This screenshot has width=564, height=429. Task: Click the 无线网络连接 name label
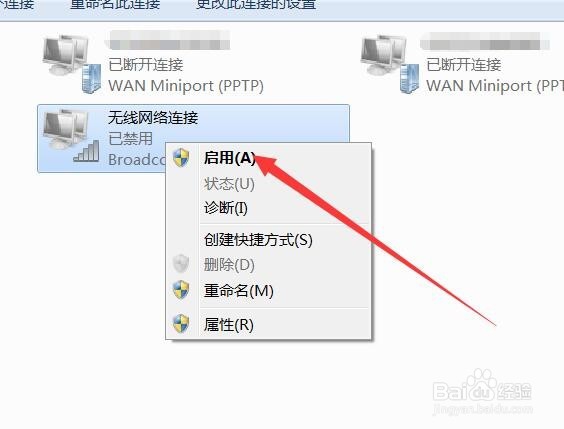coord(153,118)
